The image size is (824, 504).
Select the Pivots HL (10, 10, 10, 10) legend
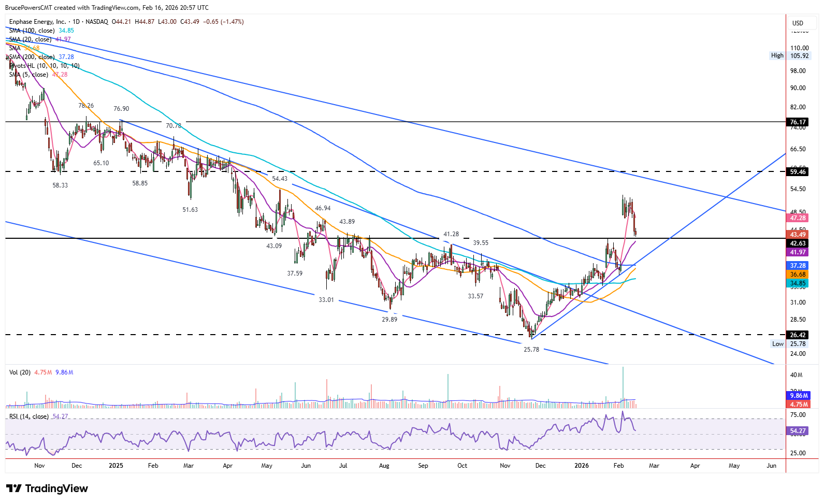pyautogui.click(x=45, y=66)
